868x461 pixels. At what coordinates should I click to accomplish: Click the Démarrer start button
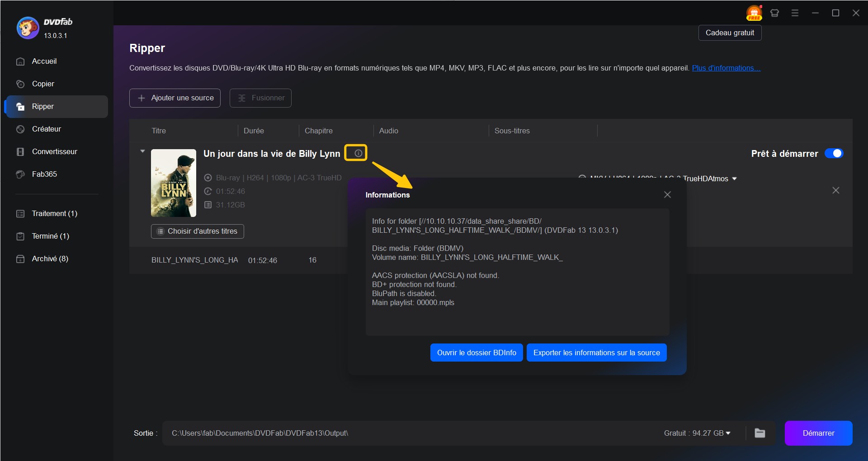[x=819, y=433]
